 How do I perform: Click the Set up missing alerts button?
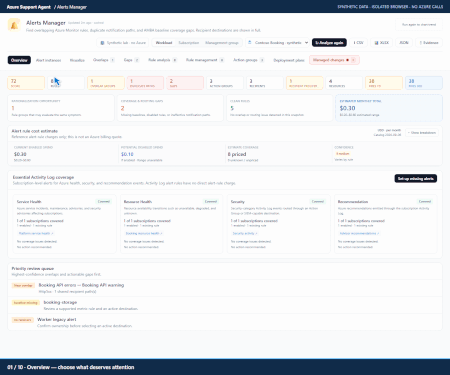416,179
